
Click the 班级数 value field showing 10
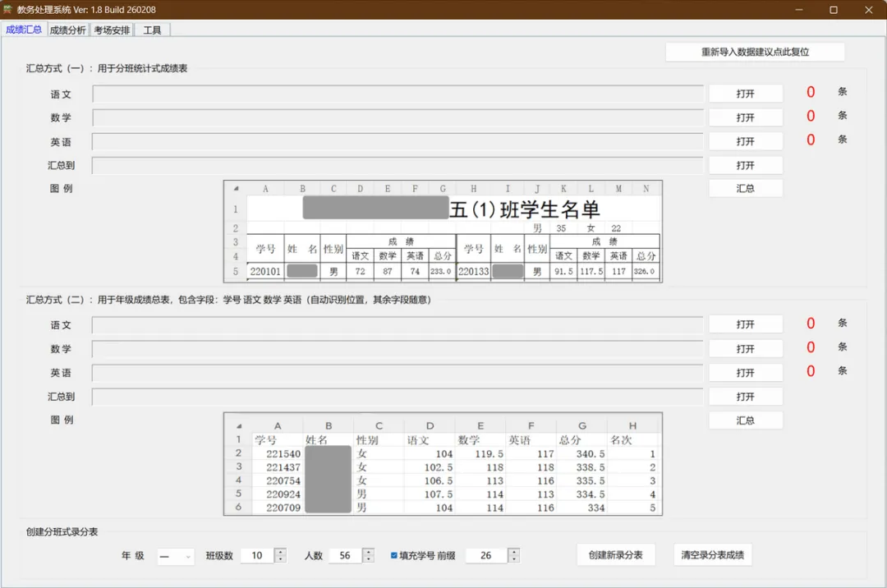click(x=257, y=556)
